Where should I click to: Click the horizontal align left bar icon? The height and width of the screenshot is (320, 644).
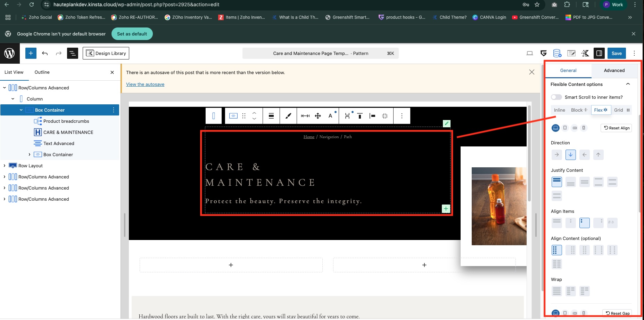[x=372, y=116]
